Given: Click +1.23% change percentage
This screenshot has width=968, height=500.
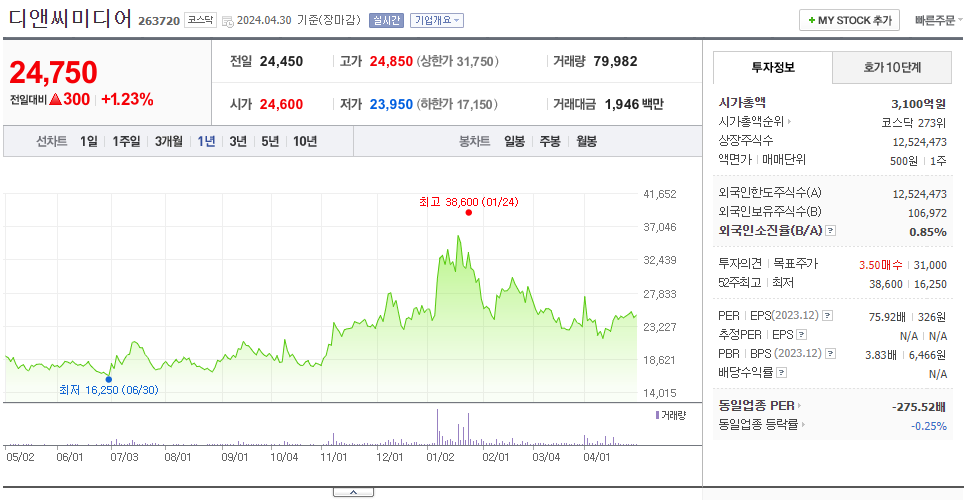Looking at the screenshot, I should 127,99.
